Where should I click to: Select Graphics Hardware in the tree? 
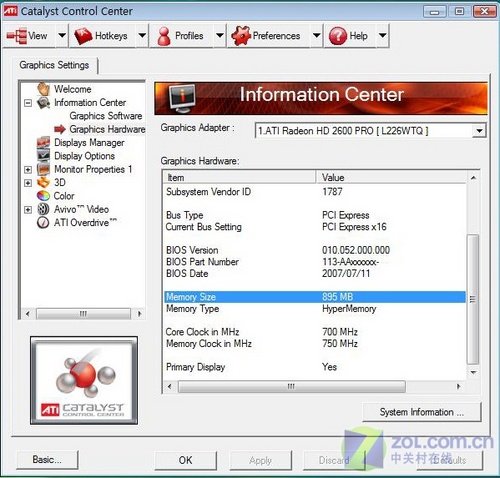point(107,129)
